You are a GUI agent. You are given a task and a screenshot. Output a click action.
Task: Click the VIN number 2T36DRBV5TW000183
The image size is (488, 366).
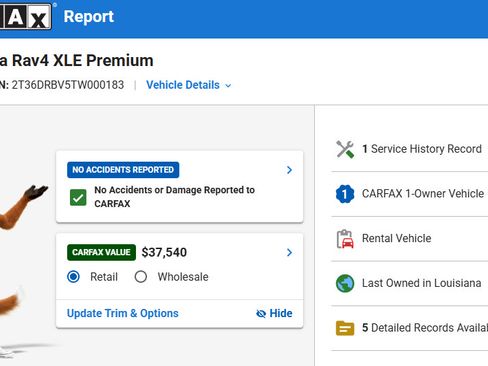pyautogui.click(x=68, y=85)
